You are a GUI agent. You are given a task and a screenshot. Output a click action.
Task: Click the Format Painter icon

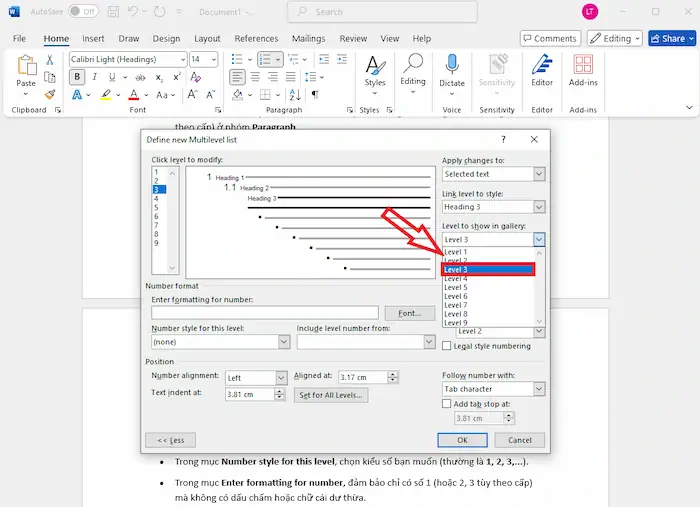[x=49, y=95]
